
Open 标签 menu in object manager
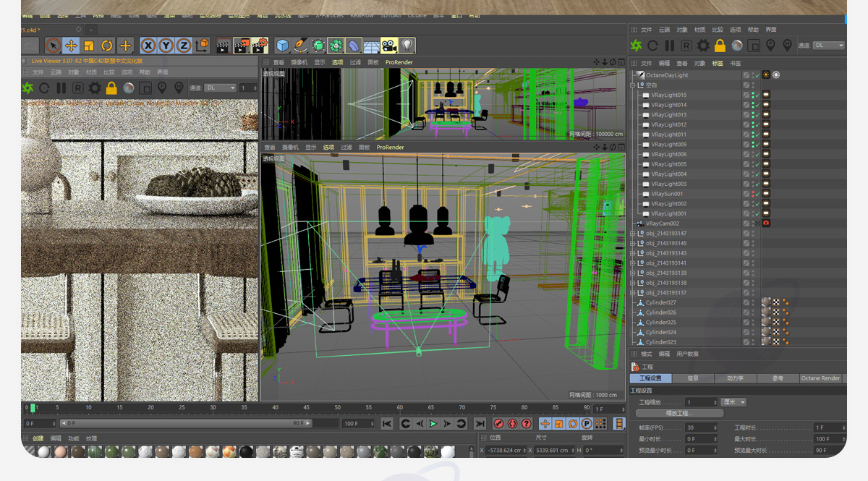click(x=718, y=63)
